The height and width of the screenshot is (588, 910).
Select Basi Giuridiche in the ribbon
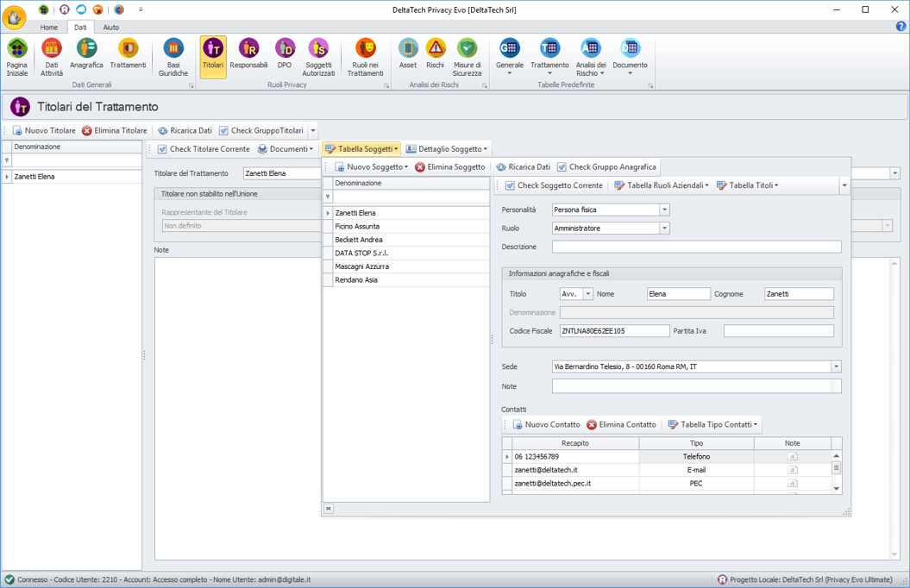tap(173, 57)
